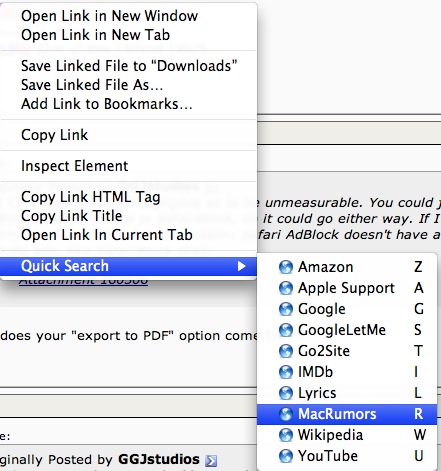Click the globe icon next to YouTube
This screenshot has height=471, width=441.
click(x=286, y=456)
